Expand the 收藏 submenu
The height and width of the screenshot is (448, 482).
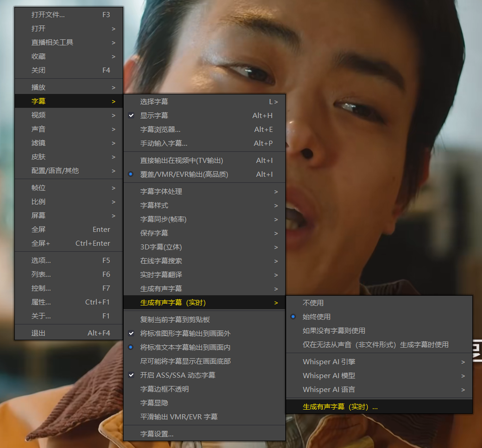coord(69,56)
